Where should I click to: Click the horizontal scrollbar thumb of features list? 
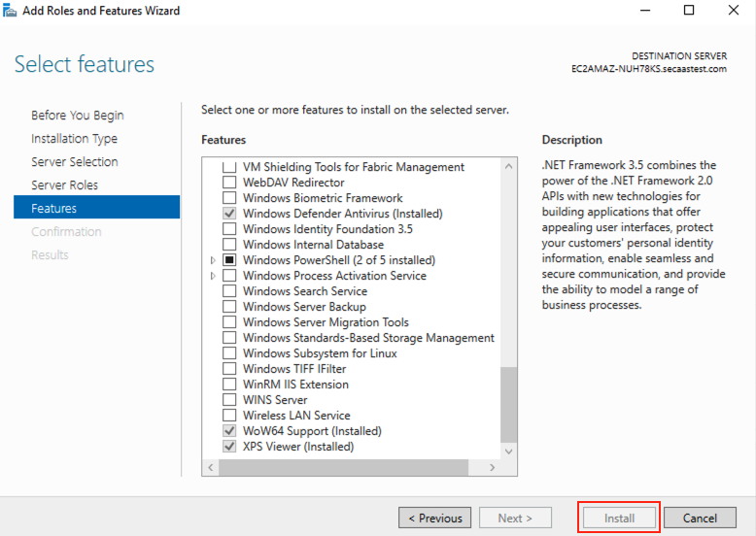(343, 467)
